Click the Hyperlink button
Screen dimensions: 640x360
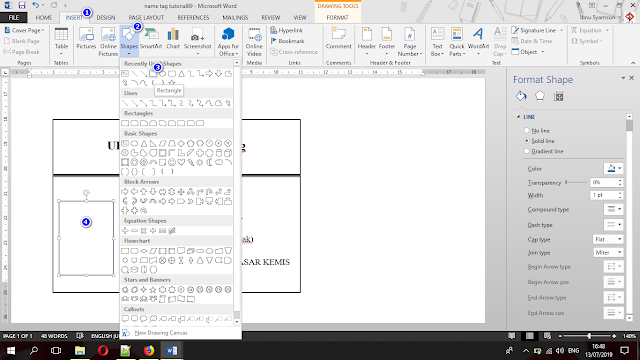pyautogui.click(x=287, y=30)
